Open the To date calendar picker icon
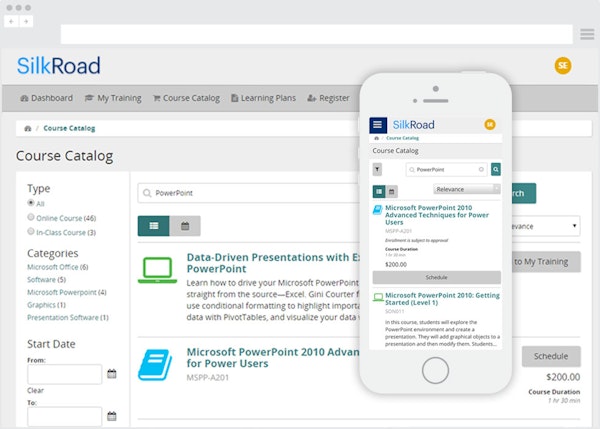 112,416
